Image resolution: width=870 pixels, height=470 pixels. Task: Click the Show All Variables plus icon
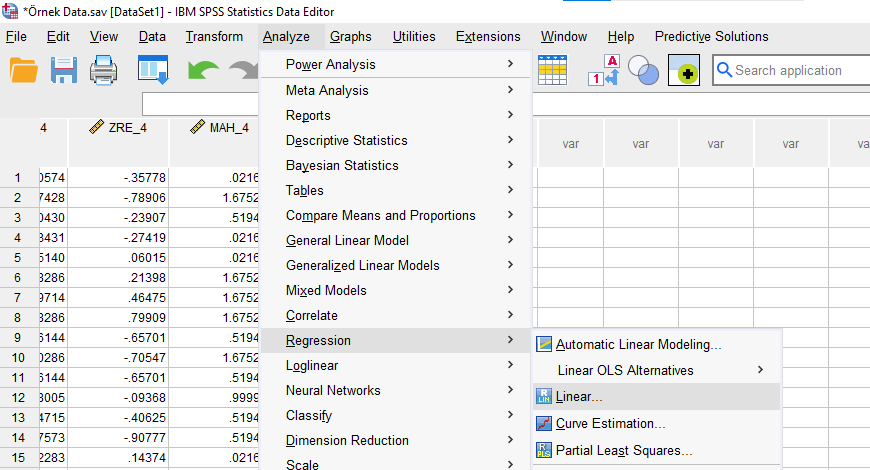click(x=684, y=72)
